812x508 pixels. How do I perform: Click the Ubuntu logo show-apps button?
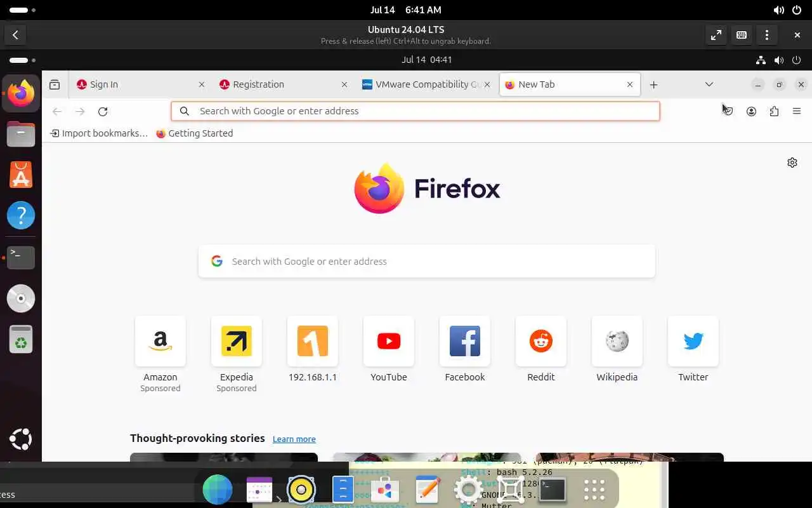click(x=21, y=439)
